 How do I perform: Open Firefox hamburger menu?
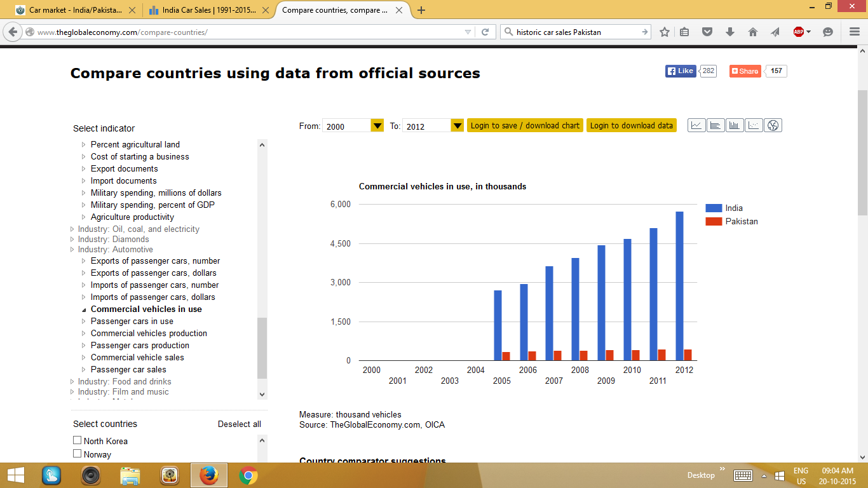point(855,32)
